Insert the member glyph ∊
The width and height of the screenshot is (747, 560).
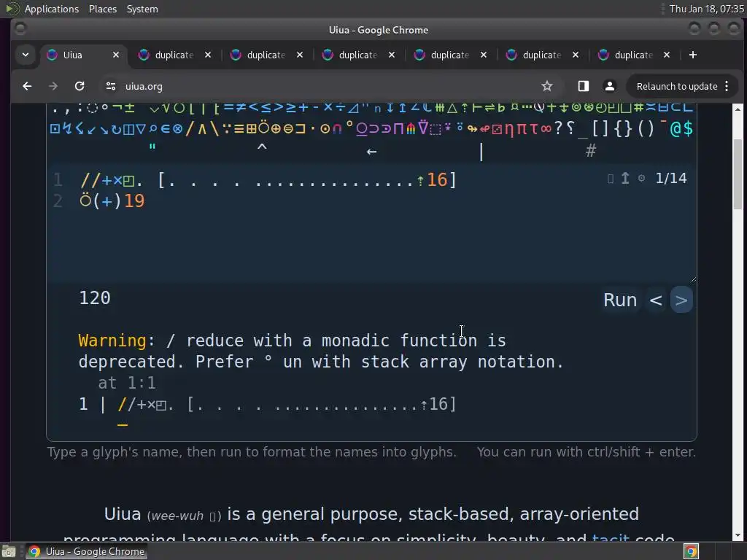point(166,129)
